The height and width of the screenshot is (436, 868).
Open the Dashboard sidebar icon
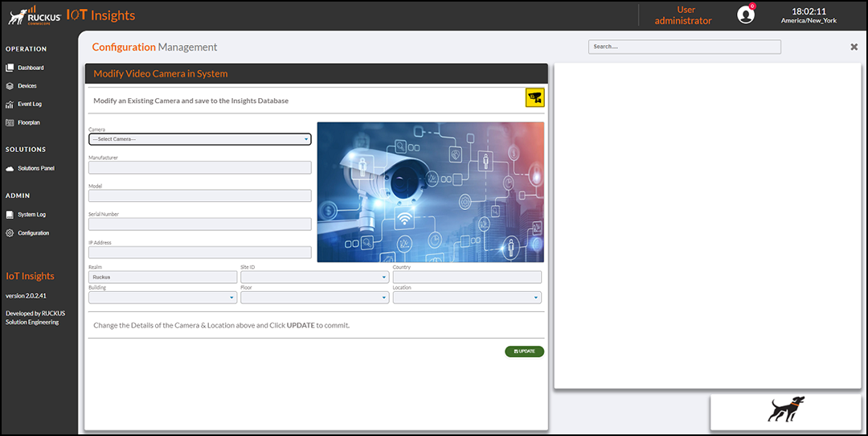click(10, 68)
